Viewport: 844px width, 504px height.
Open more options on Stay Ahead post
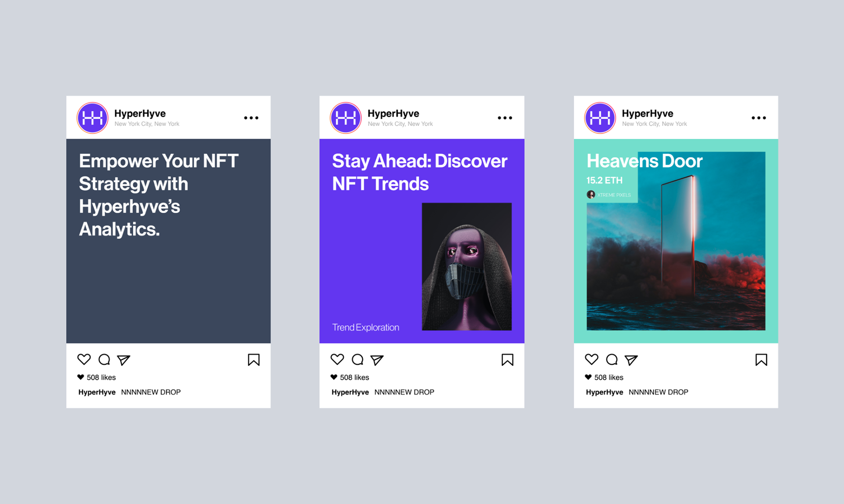pyautogui.click(x=505, y=118)
